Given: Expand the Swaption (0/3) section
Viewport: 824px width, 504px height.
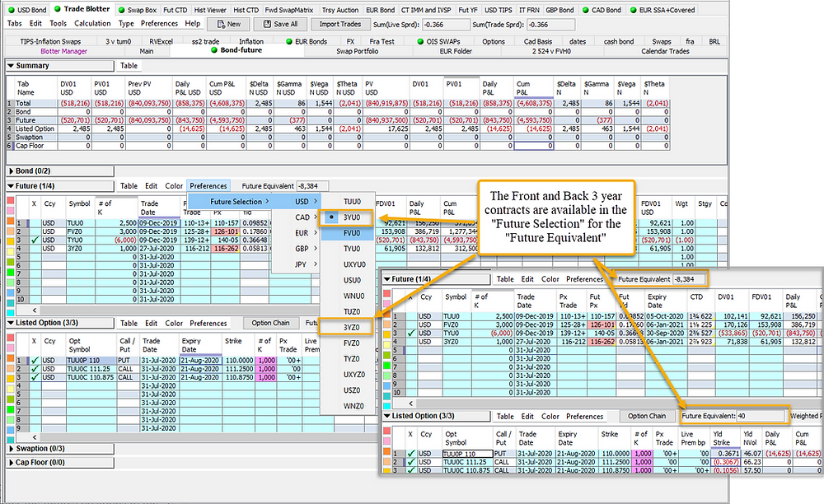Looking at the screenshot, I should coord(11,449).
